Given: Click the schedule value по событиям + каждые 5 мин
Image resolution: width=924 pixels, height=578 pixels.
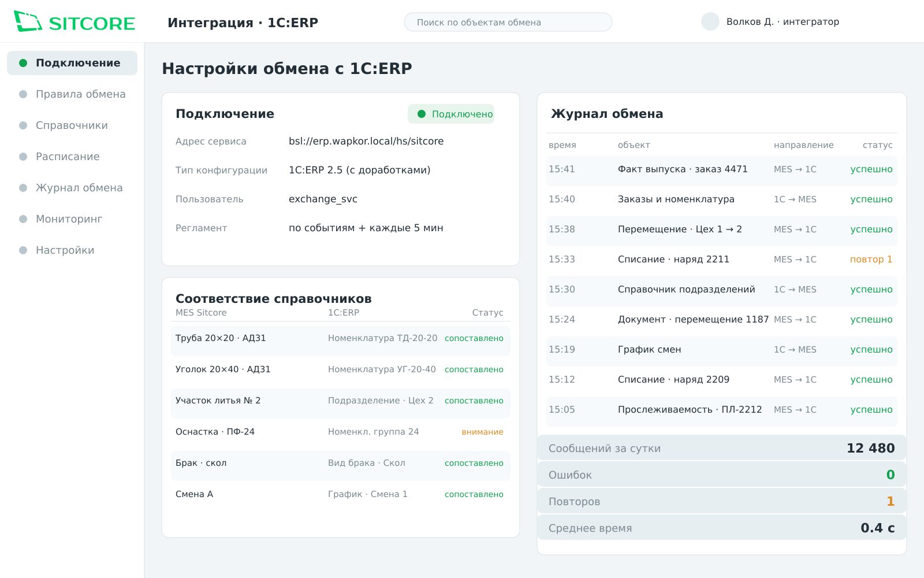Looking at the screenshot, I should [366, 228].
